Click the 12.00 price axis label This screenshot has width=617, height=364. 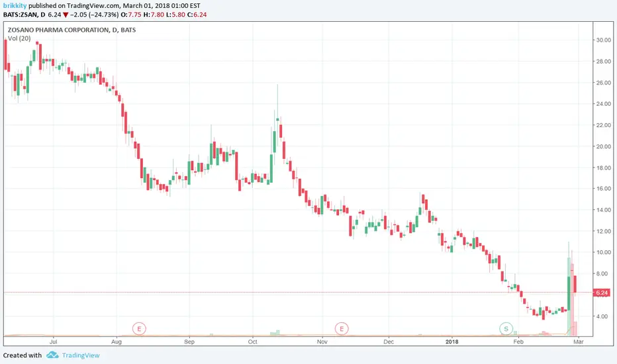point(604,231)
